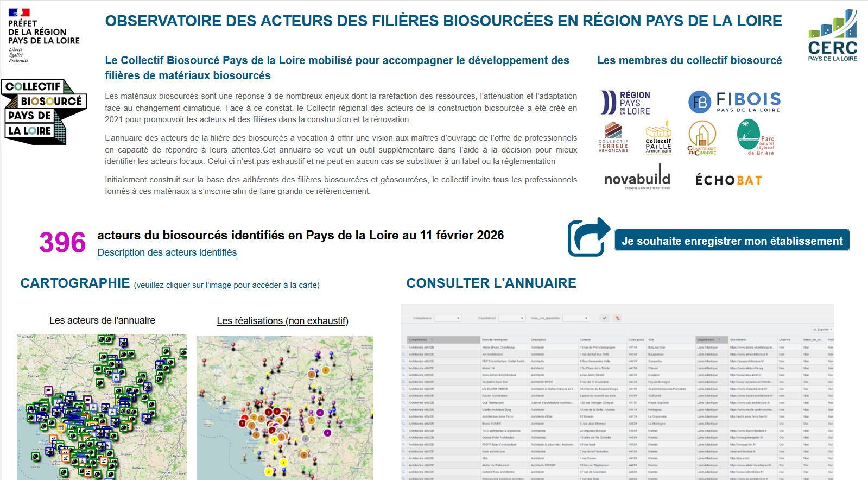Image resolution: width=868 pixels, height=480 pixels.
Task: Open the Exporter dropdown above the table
Action: pyautogui.click(x=822, y=330)
